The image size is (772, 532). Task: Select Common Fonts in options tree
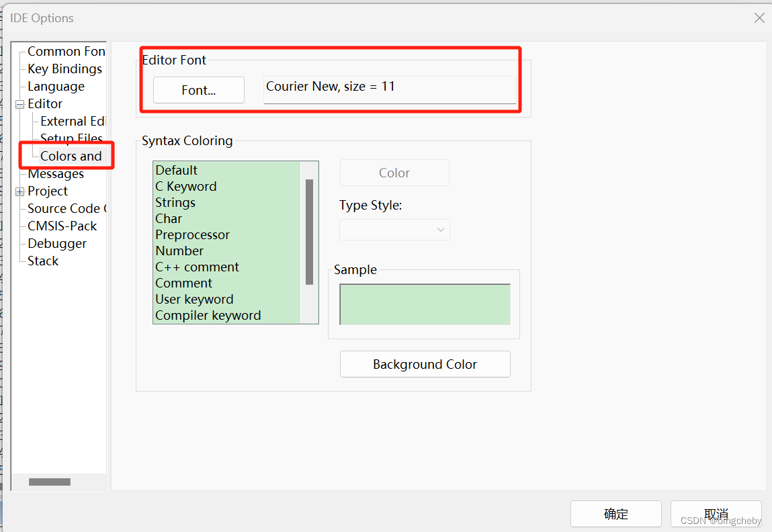(x=67, y=51)
